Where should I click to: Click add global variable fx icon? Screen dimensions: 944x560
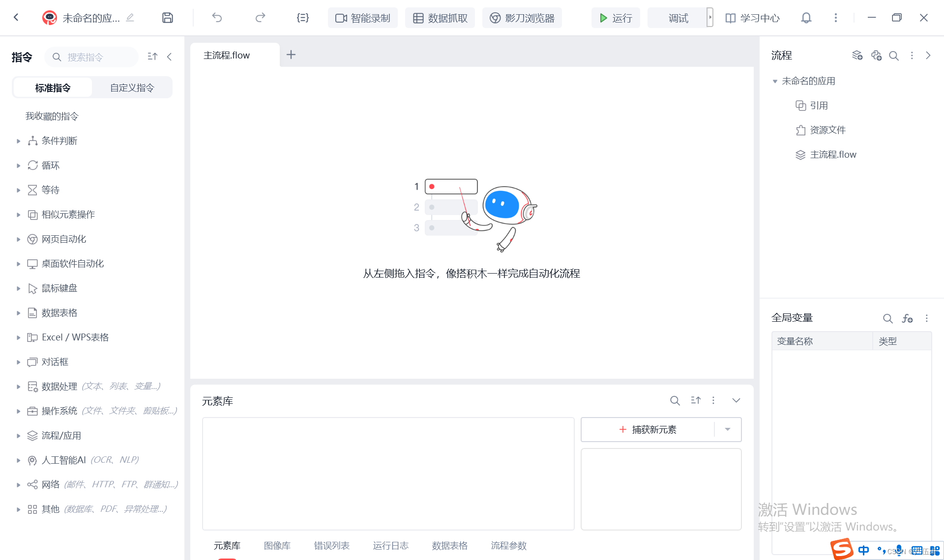coord(907,318)
